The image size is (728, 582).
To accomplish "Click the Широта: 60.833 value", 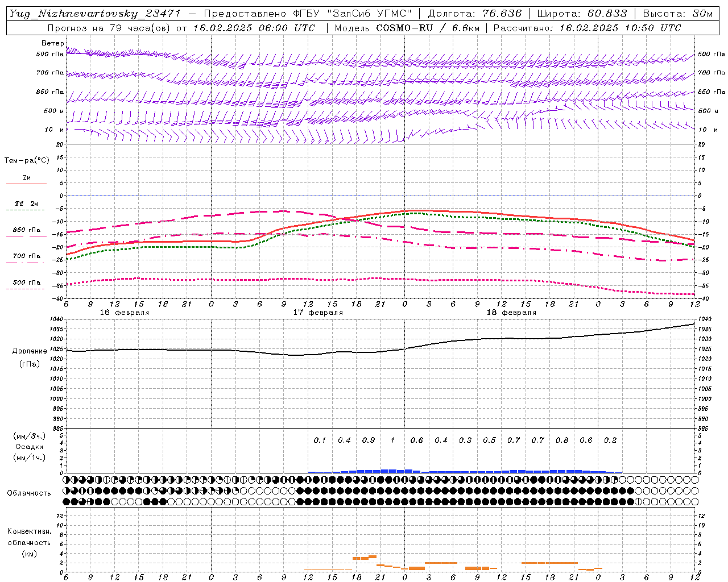I will (x=582, y=14).
